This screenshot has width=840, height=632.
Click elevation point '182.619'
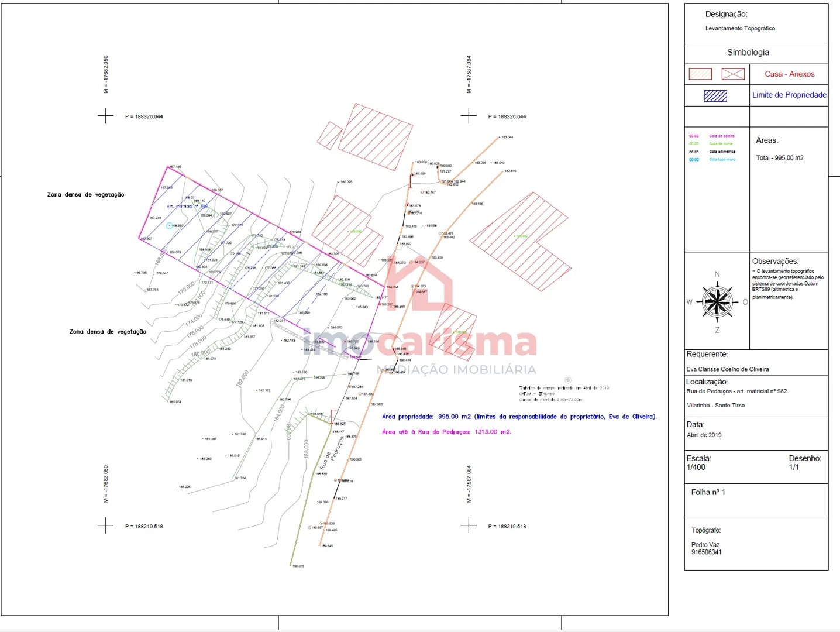click(x=511, y=171)
